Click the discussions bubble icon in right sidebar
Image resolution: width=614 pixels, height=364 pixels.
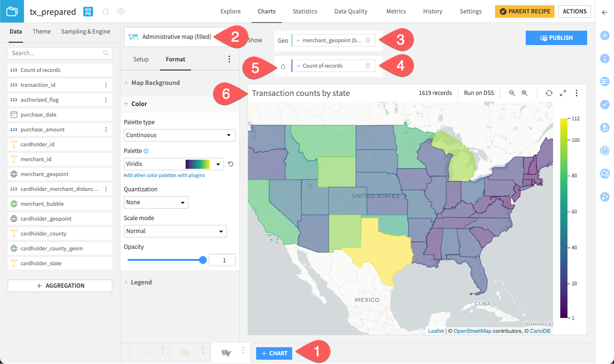pos(605,174)
